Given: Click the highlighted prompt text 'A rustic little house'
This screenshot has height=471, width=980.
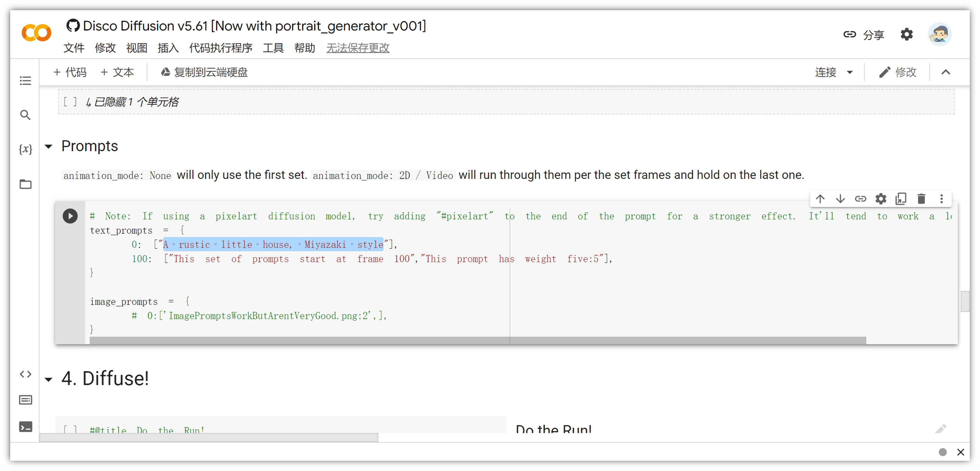Looking at the screenshot, I should (x=273, y=244).
